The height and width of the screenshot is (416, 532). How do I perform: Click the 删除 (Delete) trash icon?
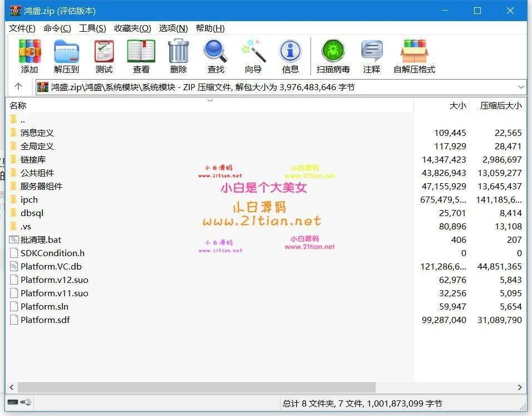point(178,52)
